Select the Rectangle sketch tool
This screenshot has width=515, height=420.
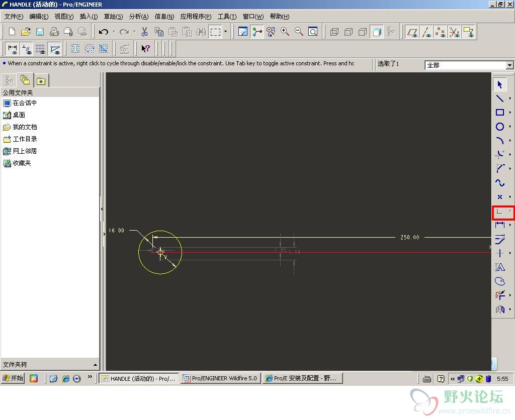tap(500, 113)
